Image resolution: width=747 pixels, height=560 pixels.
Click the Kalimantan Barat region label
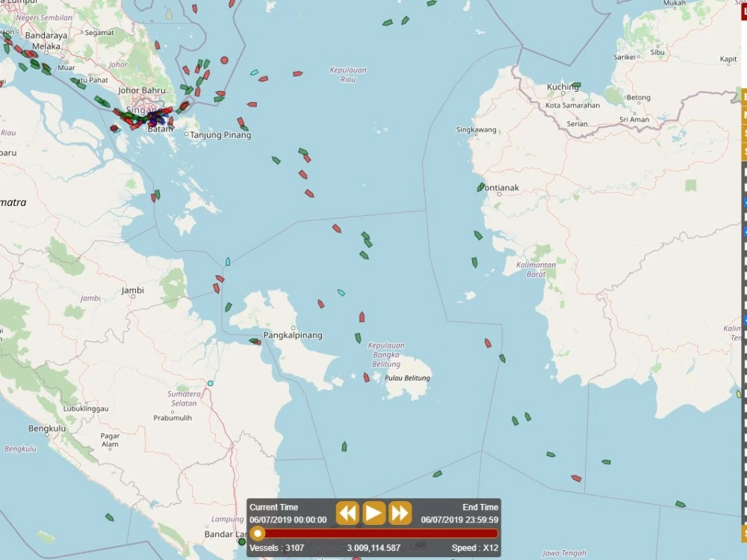(x=536, y=269)
